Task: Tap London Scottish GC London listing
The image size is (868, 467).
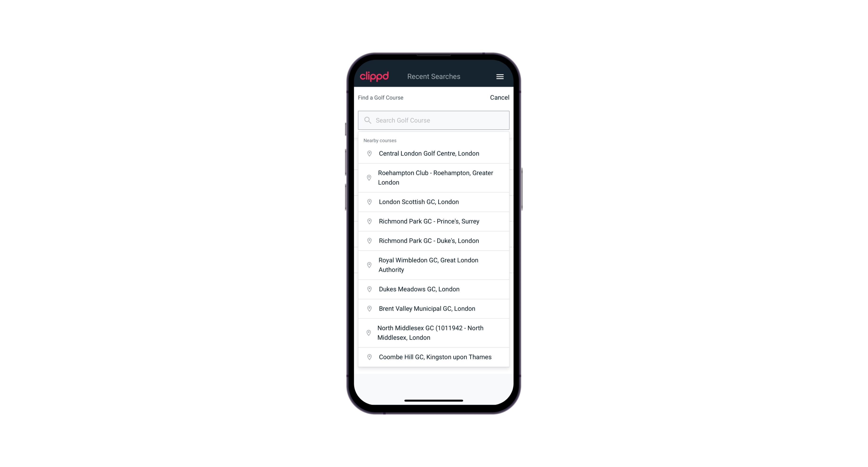Action: pyautogui.click(x=434, y=202)
